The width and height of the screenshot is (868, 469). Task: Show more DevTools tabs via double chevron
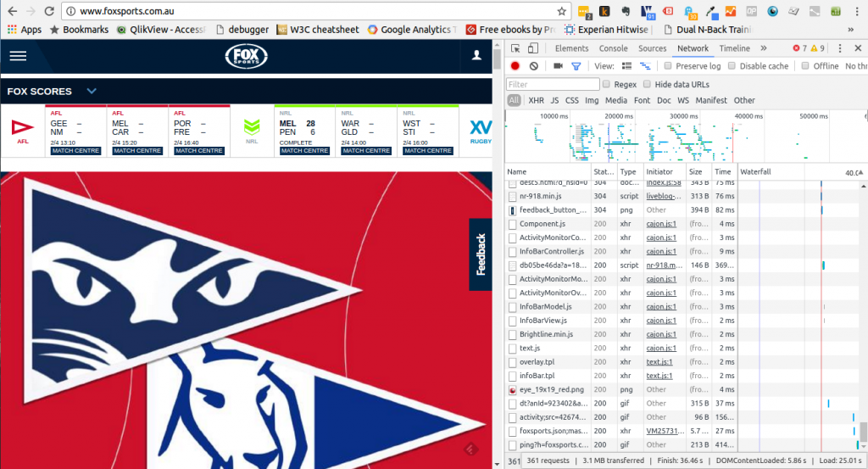click(x=764, y=48)
